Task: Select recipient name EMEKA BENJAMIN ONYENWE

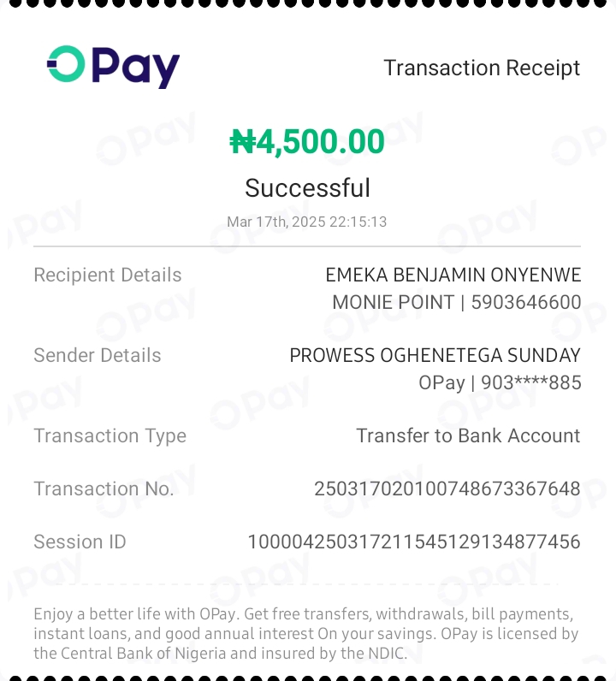Action: (x=453, y=275)
